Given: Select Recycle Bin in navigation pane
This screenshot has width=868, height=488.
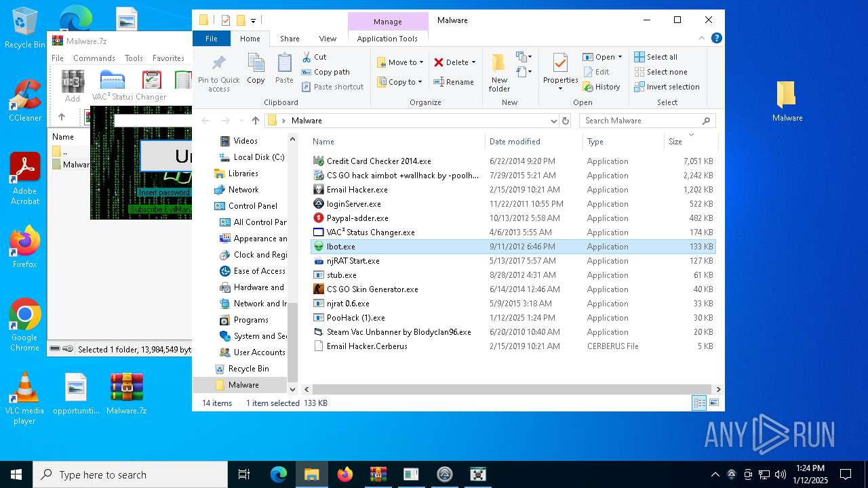Looking at the screenshot, I should coord(241,369).
